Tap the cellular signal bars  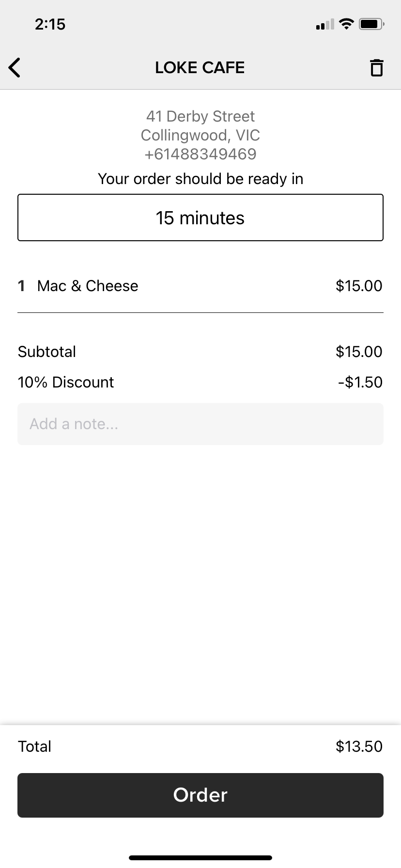point(324,24)
